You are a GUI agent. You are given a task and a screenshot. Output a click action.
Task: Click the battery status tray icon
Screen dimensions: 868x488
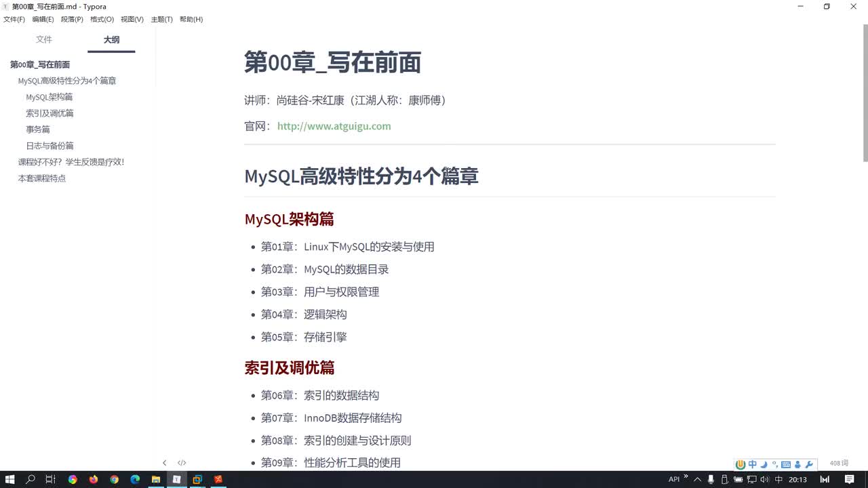point(738,479)
